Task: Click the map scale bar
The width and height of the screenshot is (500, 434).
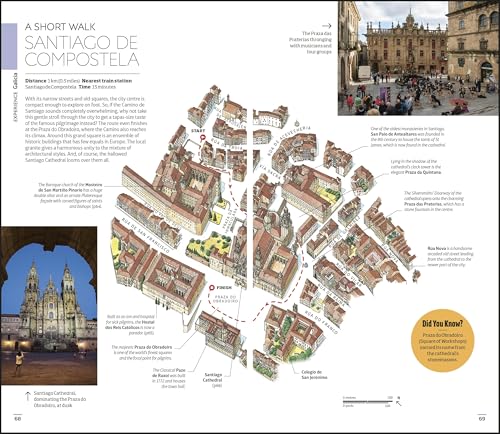Action: click(367, 402)
